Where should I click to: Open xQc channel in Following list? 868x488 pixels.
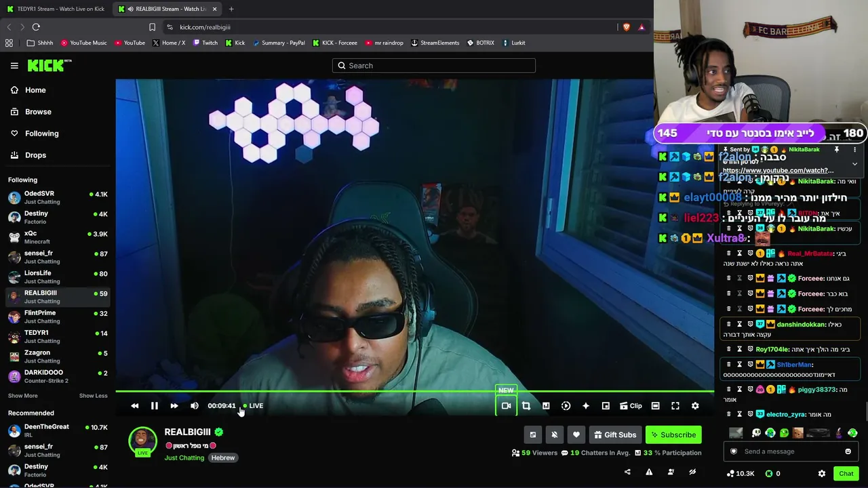58,237
